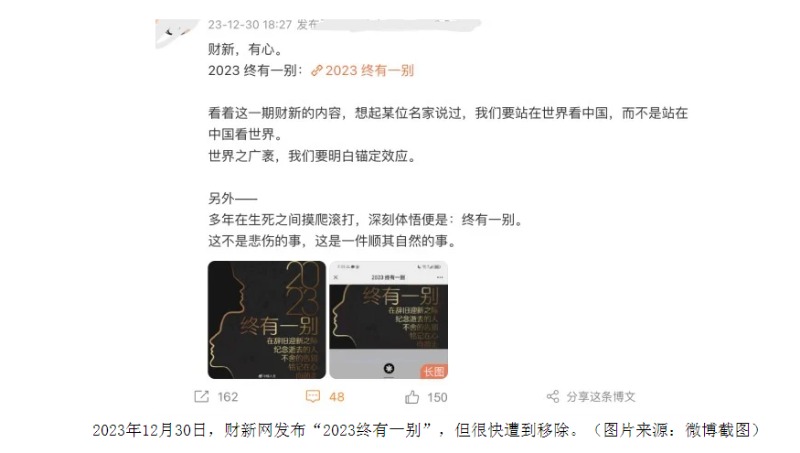This screenshot has height=453, width=800.
Task: Click the three-dots icon inside the second thumbnail
Action: tap(440, 277)
